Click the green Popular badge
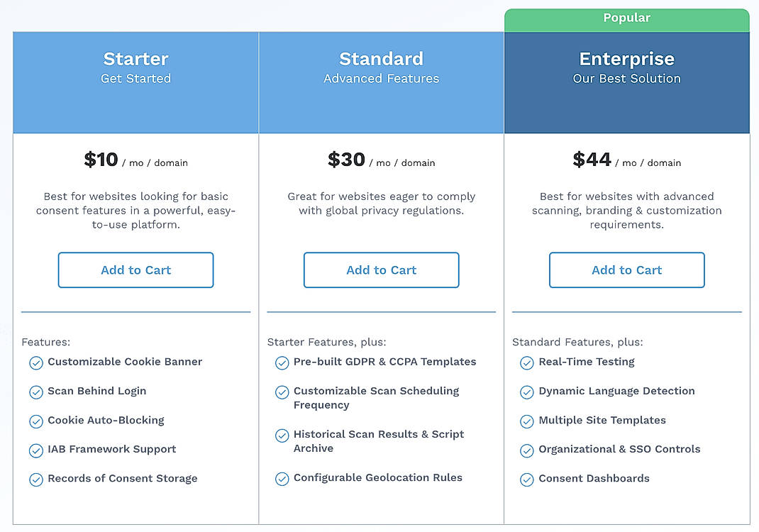Screen dimensions: 759x532 coord(626,17)
